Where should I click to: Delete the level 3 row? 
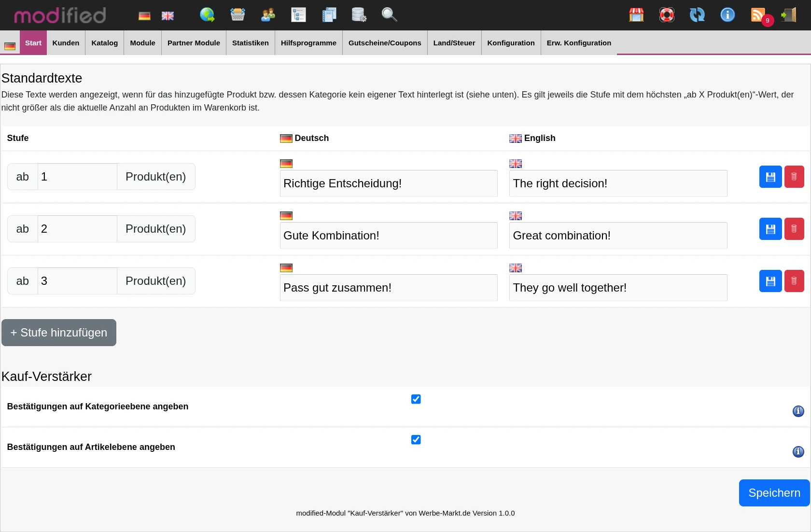pyautogui.click(x=794, y=281)
